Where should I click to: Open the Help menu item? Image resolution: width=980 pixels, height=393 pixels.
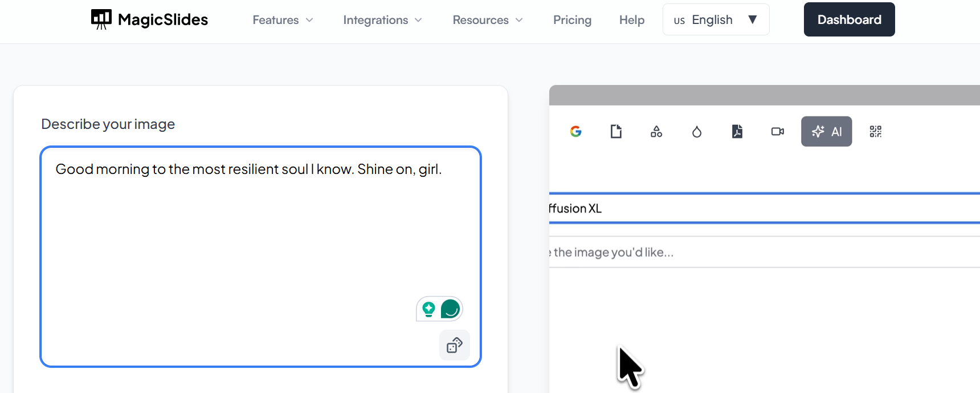click(x=631, y=20)
